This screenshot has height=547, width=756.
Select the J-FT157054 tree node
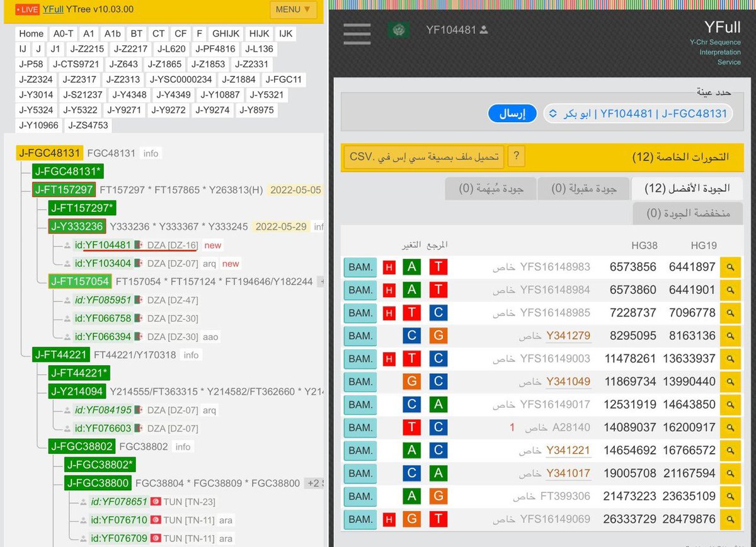coord(80,281)
